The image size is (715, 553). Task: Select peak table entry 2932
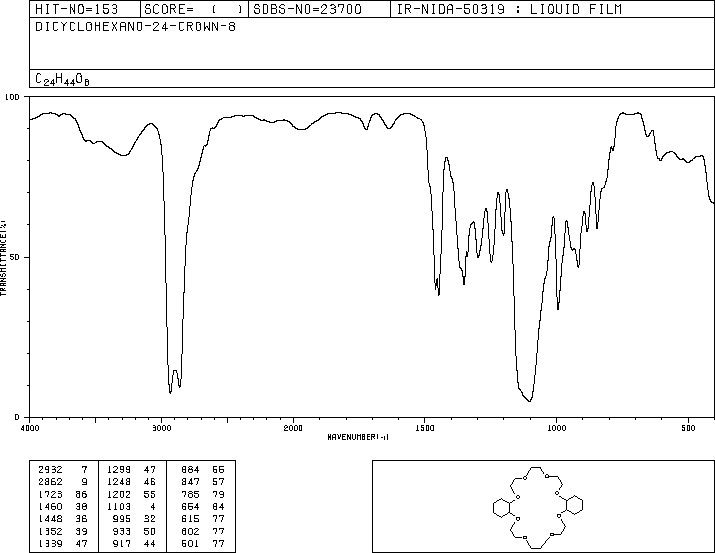tap(50, 470)
